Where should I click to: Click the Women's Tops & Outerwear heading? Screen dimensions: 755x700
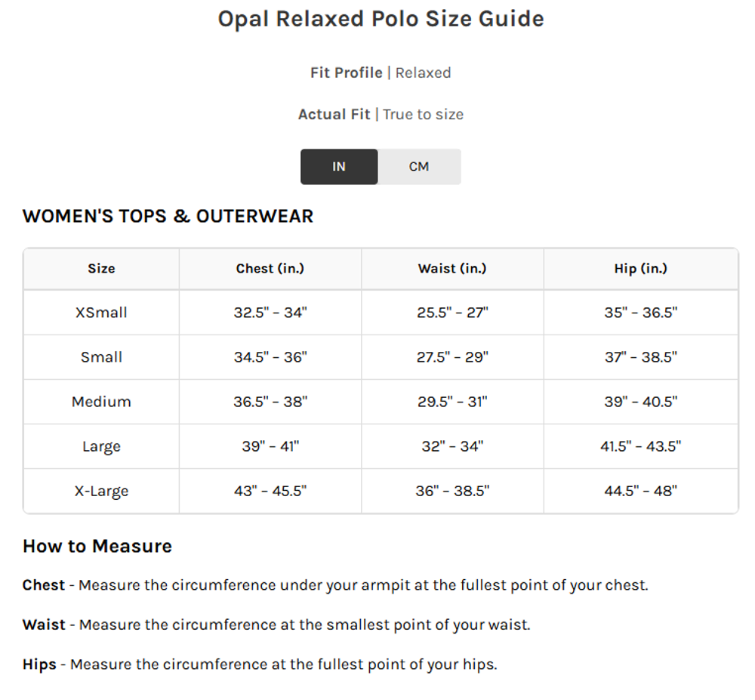[x=168, y=217]
